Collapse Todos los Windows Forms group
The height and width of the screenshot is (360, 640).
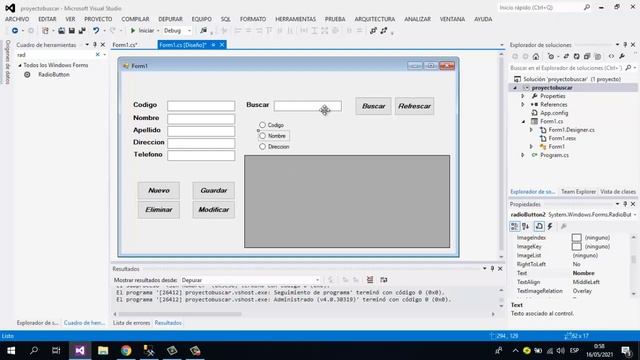[20, 65]
